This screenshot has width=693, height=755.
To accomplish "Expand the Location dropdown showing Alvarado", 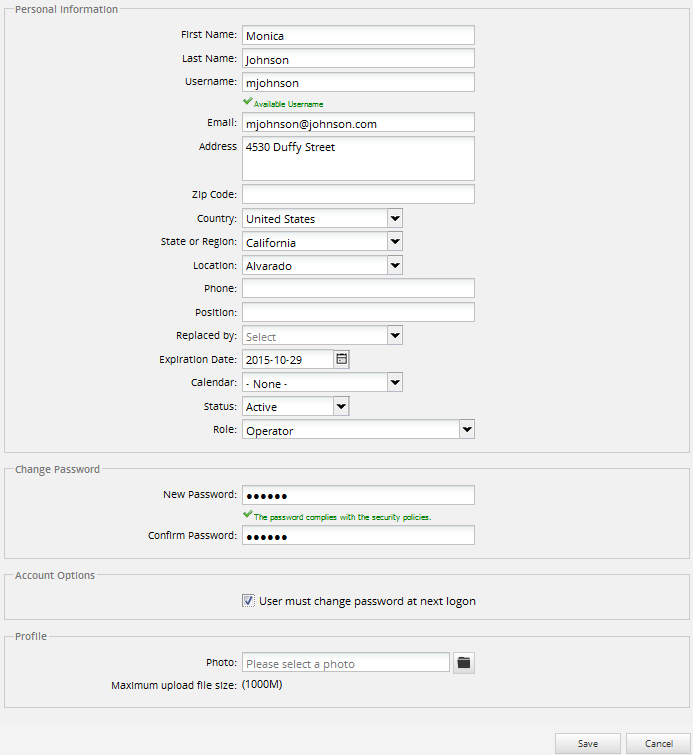I will (394, 265).
